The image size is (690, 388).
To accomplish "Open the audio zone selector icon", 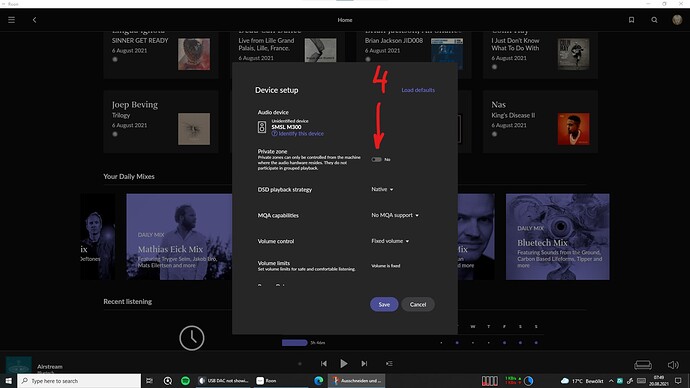I will click(x=643, y=365).
